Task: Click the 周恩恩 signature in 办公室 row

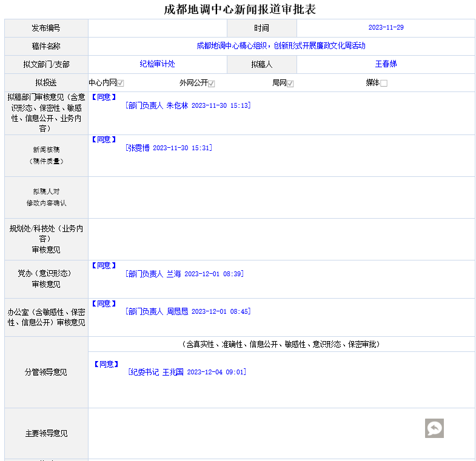Action: [188, 311]
